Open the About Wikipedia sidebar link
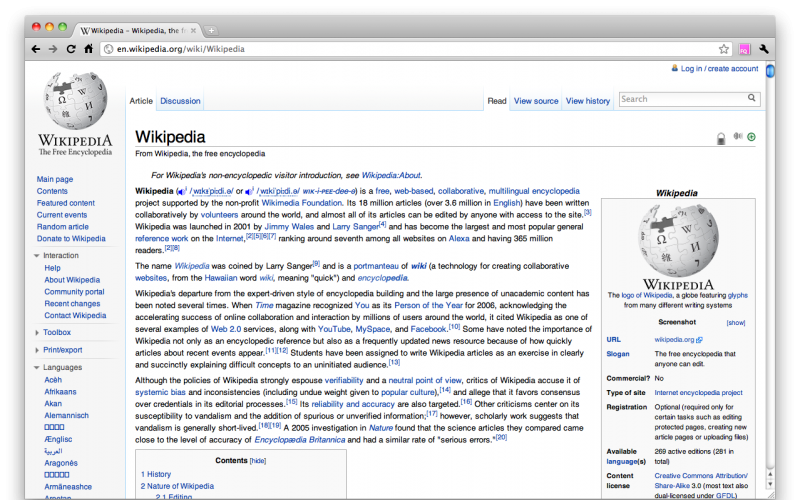Viewport: 800px width, 500px height. click(72, 280)
